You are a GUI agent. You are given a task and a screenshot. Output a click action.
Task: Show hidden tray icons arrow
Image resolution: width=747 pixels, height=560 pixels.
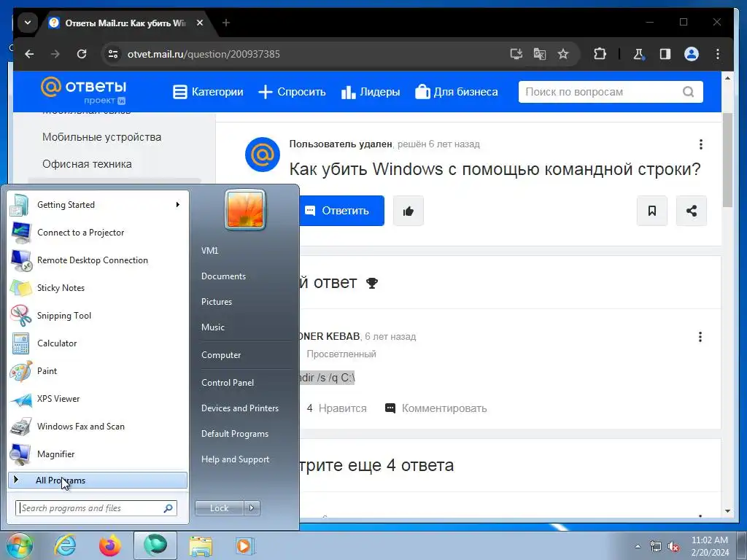pos(638,546)
